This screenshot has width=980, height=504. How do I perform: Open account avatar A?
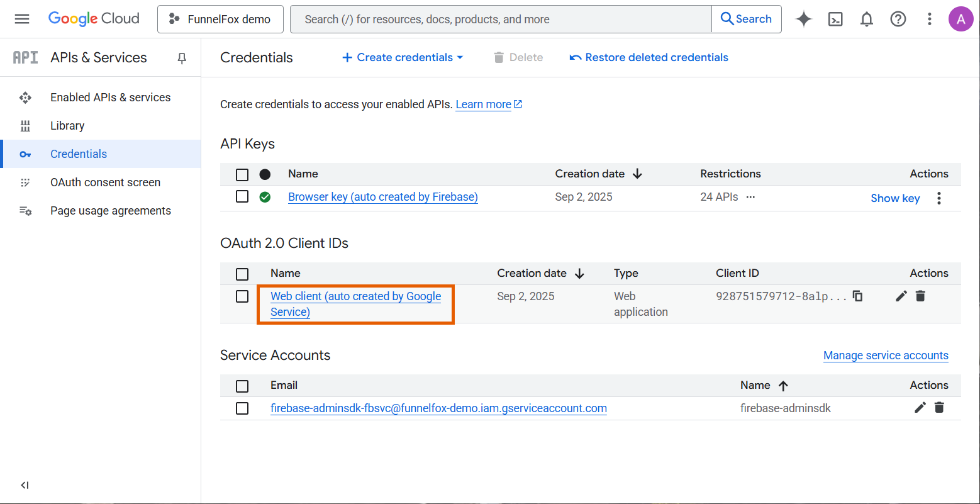[961, 19]
